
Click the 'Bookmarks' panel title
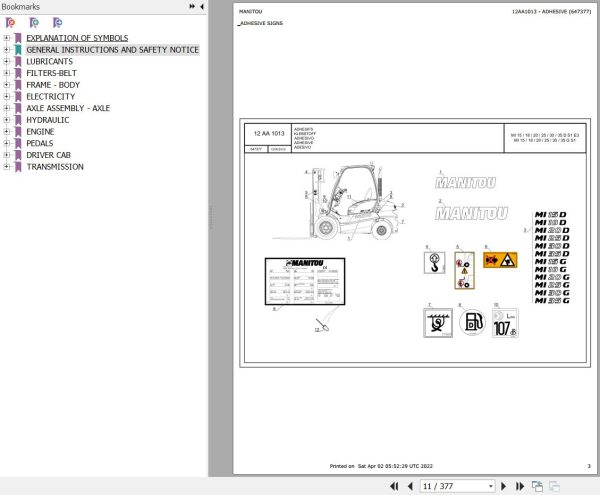20,7
